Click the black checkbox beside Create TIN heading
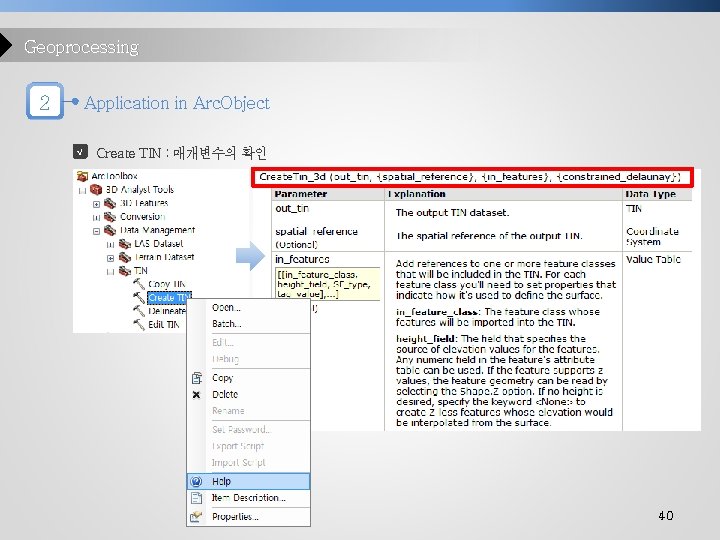The image size is (720, 540). click(x=80, y=152)
